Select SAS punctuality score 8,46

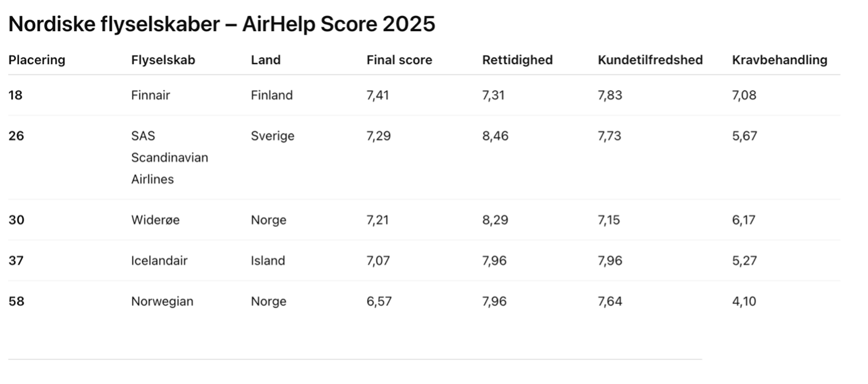coord(495,136)
